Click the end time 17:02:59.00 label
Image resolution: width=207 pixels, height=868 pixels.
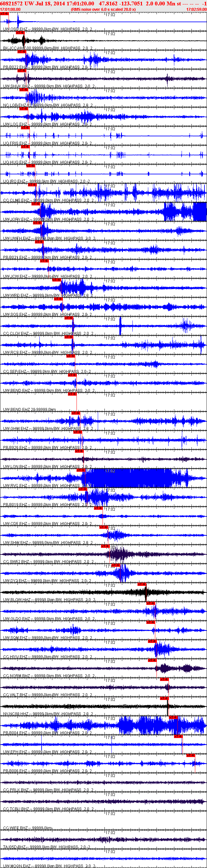click(196, 10)
